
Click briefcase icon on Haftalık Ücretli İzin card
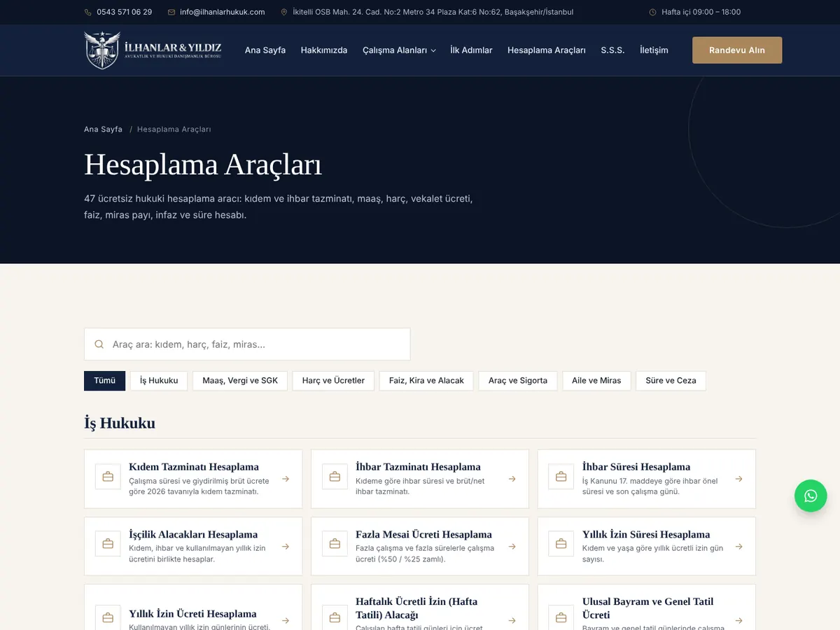point(335,617)
